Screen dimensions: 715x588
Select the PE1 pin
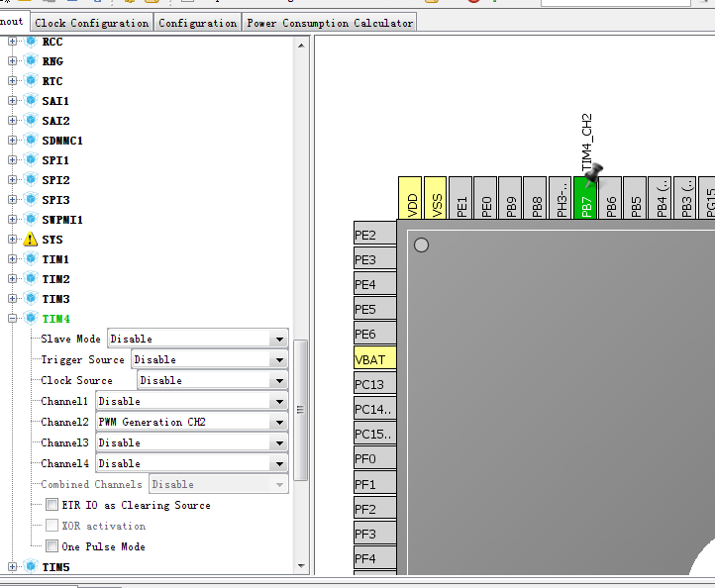coord(460,198)
